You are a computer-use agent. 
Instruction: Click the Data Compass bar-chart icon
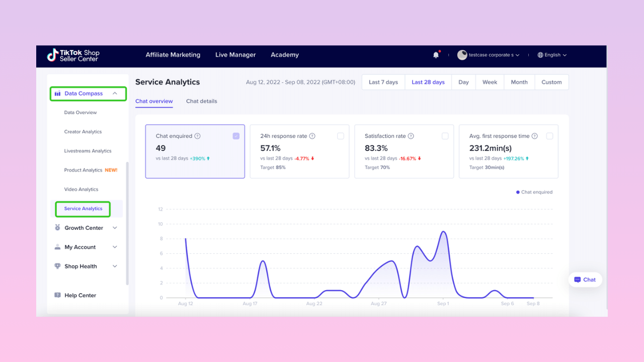click(58, 93)
